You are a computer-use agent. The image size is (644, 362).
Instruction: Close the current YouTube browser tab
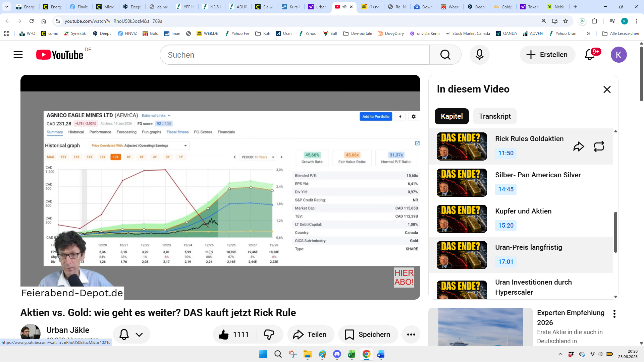tap(351, 7)
